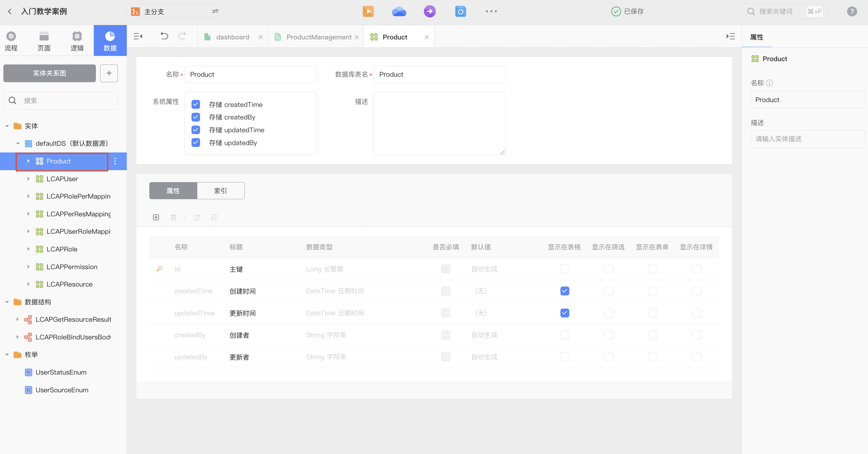Click the sidebar 搜索 search field
This screenshot has height=454, width=868.
point(61,101)
